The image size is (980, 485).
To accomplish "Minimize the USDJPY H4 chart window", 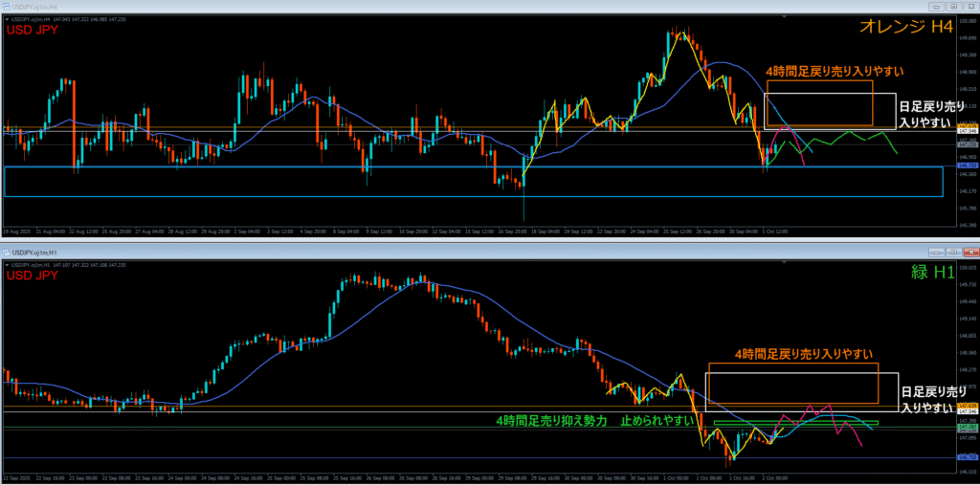I will pyautogui.click(x=936, y=7).
